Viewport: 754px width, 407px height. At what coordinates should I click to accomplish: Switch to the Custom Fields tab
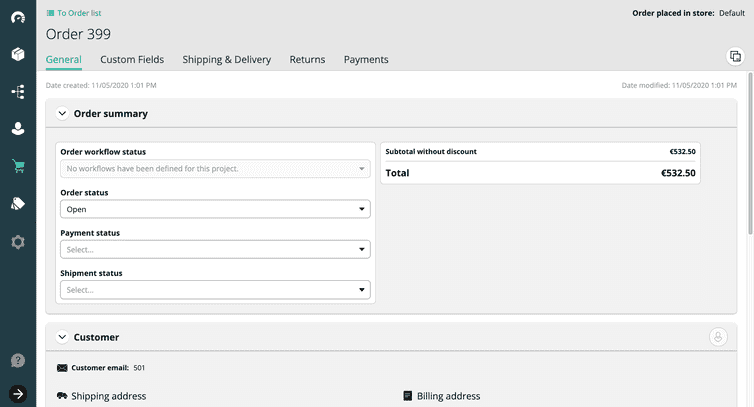coord(132,60)
